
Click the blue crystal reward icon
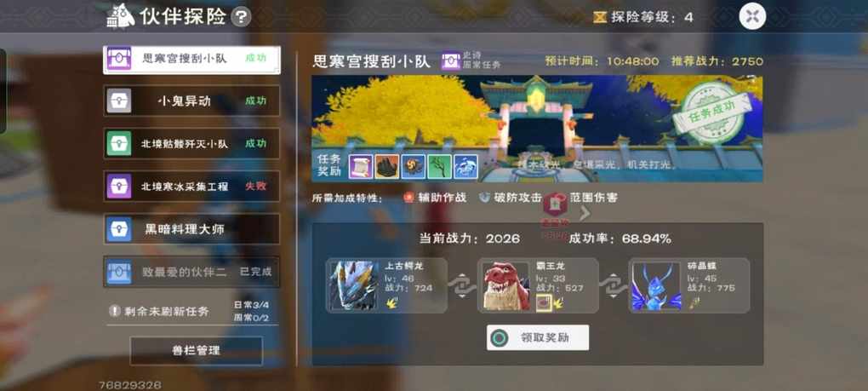point(466,166)
